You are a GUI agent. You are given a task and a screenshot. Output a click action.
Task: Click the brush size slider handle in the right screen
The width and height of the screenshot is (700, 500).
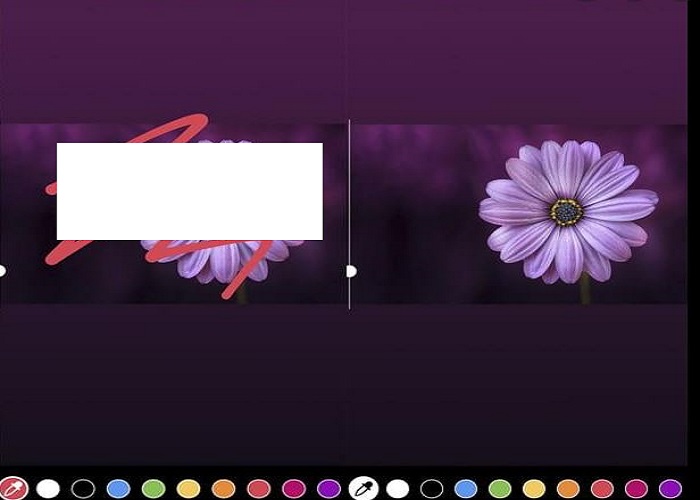351,271
